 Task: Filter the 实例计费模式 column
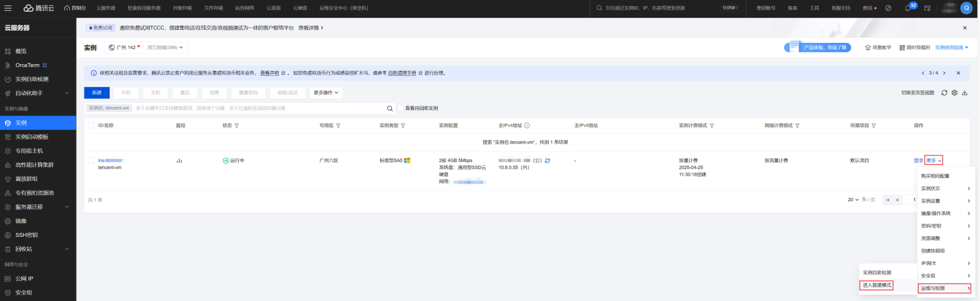click(x=712, y=125)
